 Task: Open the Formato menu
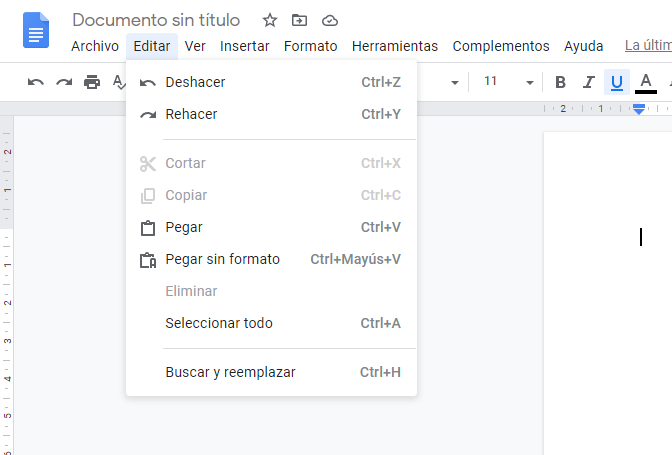tap(310, 46)
